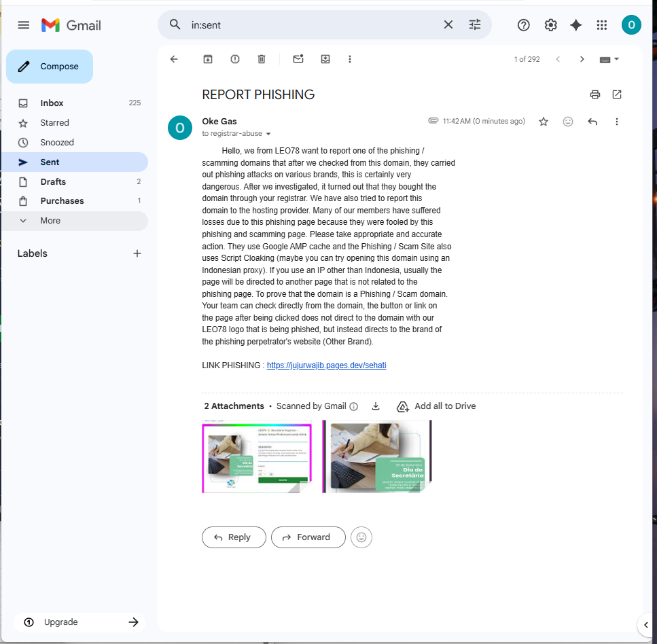The width and height of the screenshot is (657, 644).
Task: Click the Reply button
Action: 234,537
